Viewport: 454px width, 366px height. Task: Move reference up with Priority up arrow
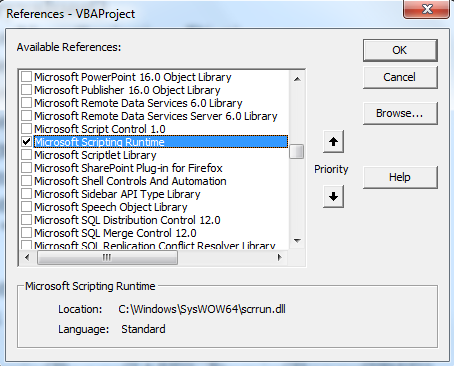click(x=333, y=142)
